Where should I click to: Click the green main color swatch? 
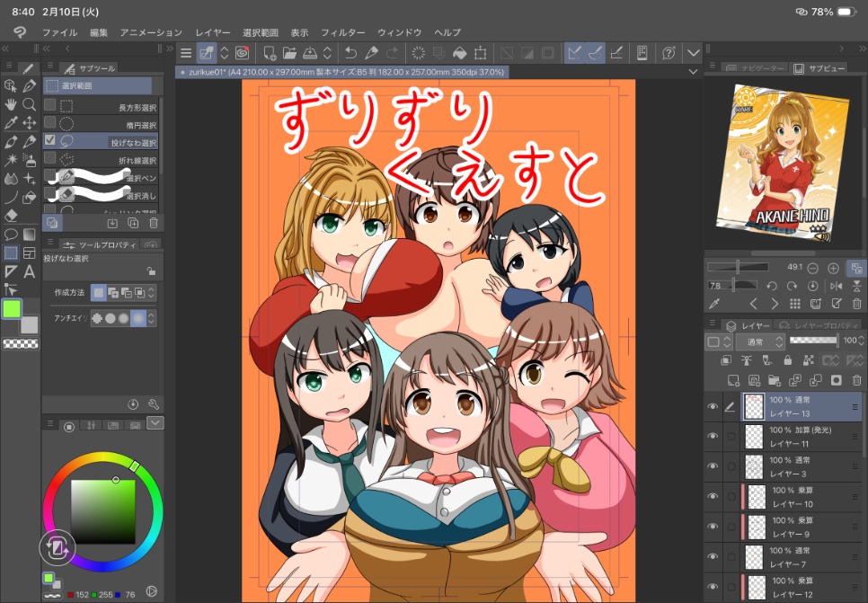click(12, 308)
